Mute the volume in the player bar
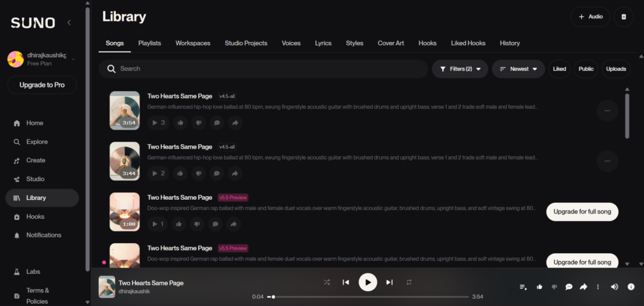644x306 pixels. tap(614, 287)
